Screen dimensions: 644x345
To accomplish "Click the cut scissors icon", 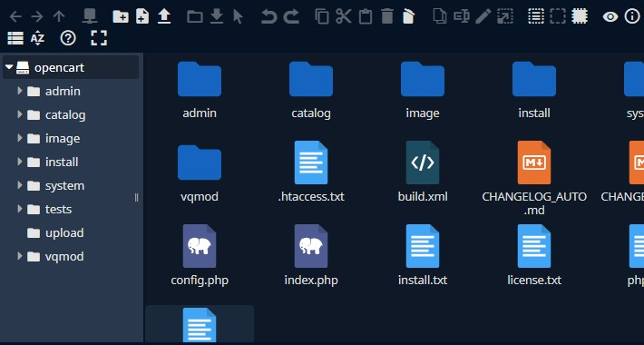I will pos(344,16).
